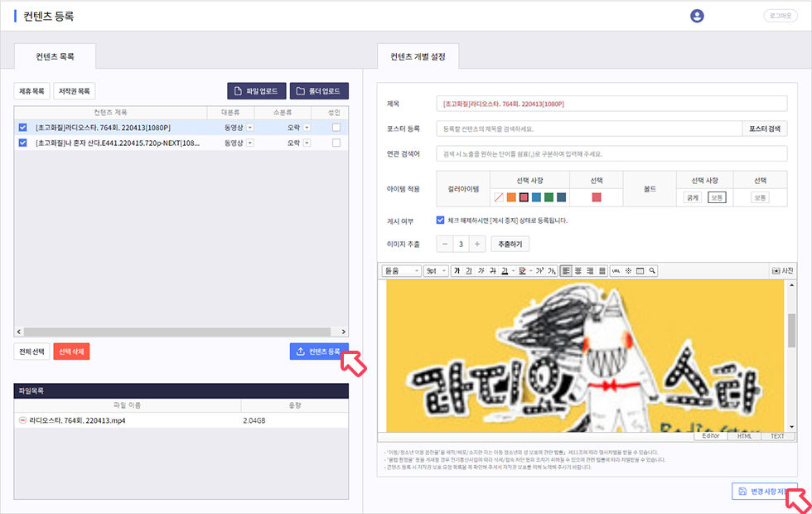Select 보통 option under 볼드 선택 사항
This screenshot has width=812, height=514.
(x=717, y=197)
